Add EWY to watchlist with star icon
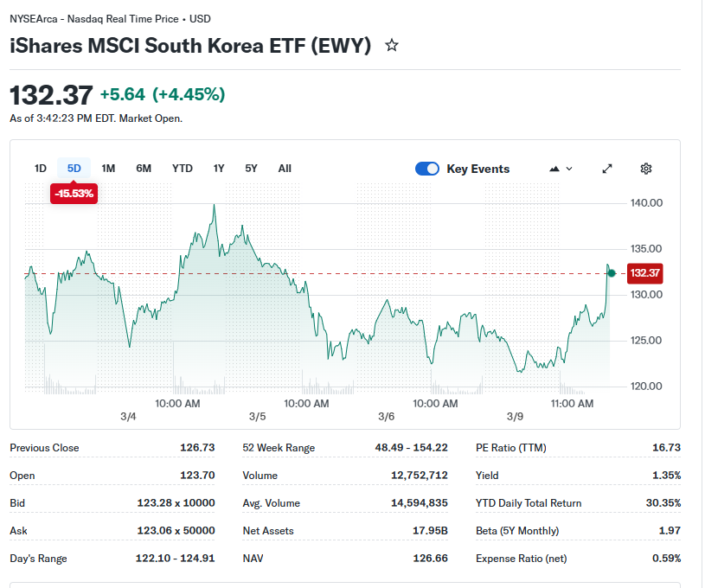This screenshot has width=705, height=588. point(392,46)
